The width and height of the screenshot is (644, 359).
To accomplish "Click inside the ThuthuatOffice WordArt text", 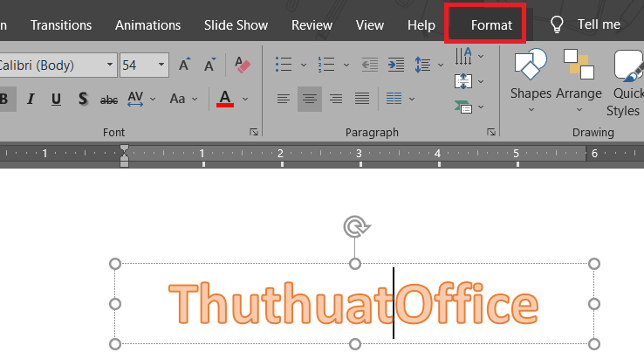I will point(353,303).
